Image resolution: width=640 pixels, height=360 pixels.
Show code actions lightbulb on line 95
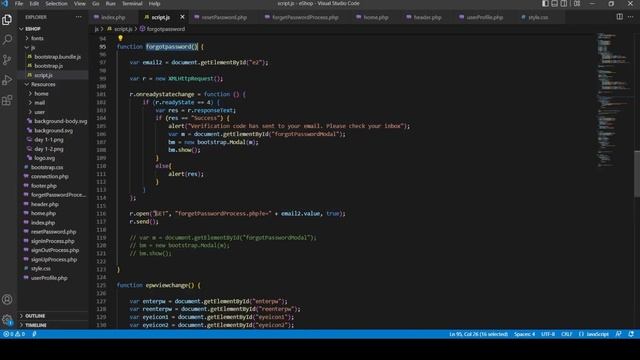120,38
